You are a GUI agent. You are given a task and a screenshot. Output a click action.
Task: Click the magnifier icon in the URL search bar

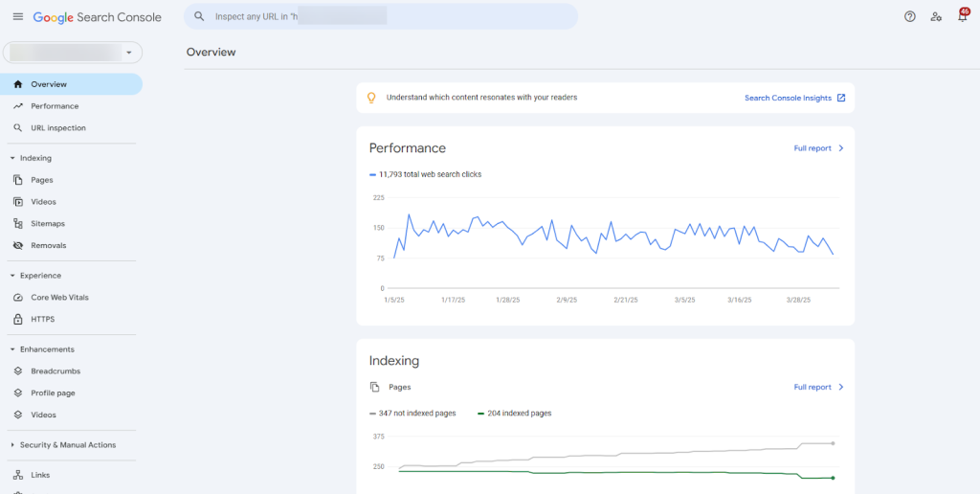[199, 17]
